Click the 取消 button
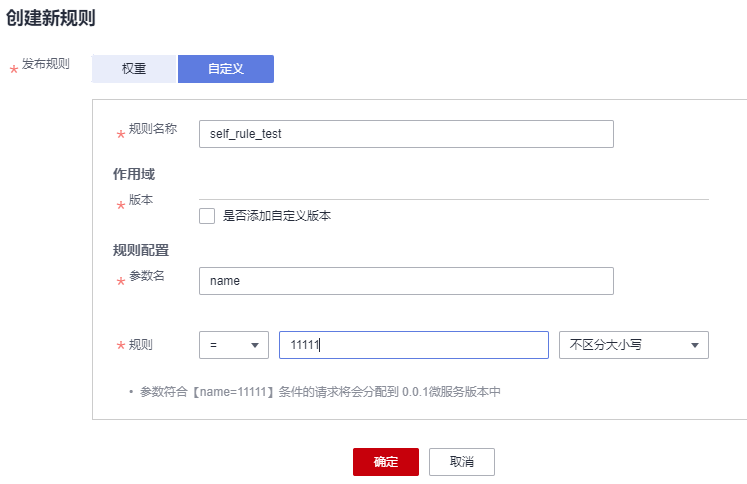This screenshot has height=484, width=747. (x=461, y=462)
